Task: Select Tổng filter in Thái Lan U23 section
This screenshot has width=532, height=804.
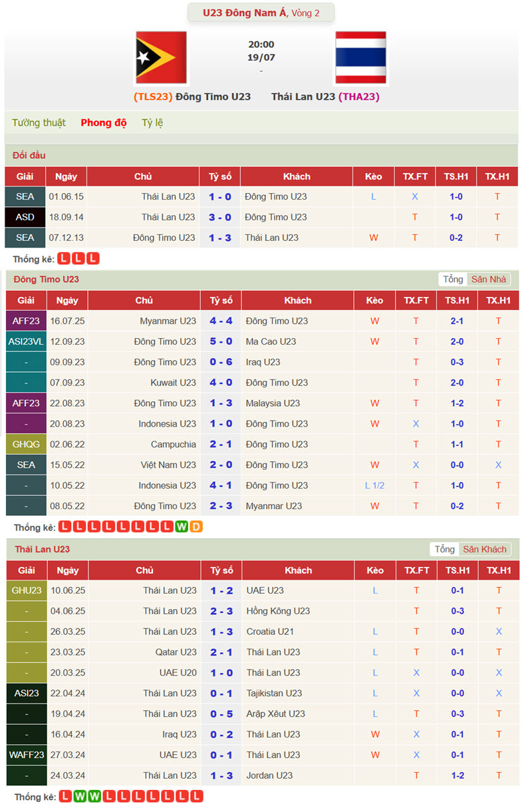Action: pyautogui.click(x=444, y=549)
